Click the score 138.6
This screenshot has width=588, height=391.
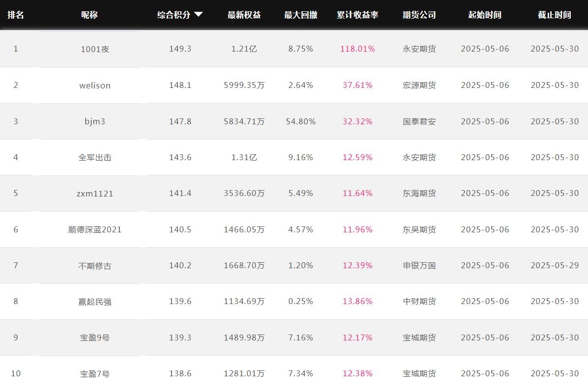tap(180, 373)
